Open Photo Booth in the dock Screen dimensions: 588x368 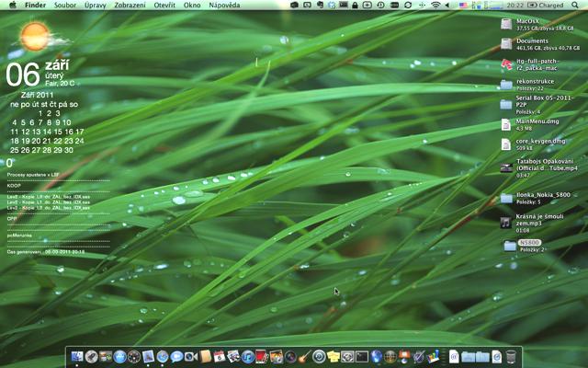[261, 356]
